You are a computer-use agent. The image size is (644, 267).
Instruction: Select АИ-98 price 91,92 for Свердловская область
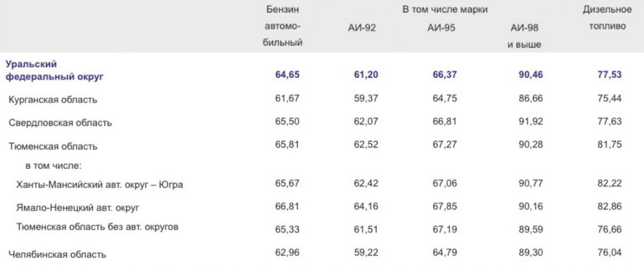tap(524, 122)
